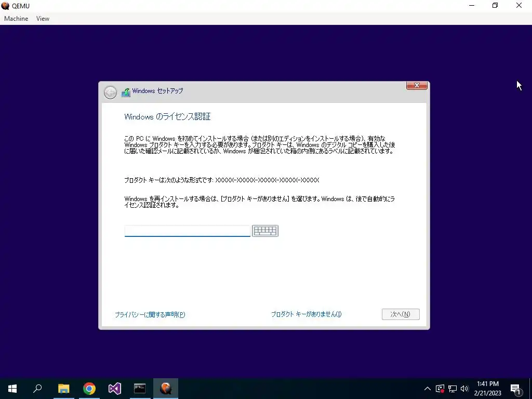The width and height of the screenshot is (532, 399).
Task: Open the Machine menu in QEMU
Action: pos(16,19)
